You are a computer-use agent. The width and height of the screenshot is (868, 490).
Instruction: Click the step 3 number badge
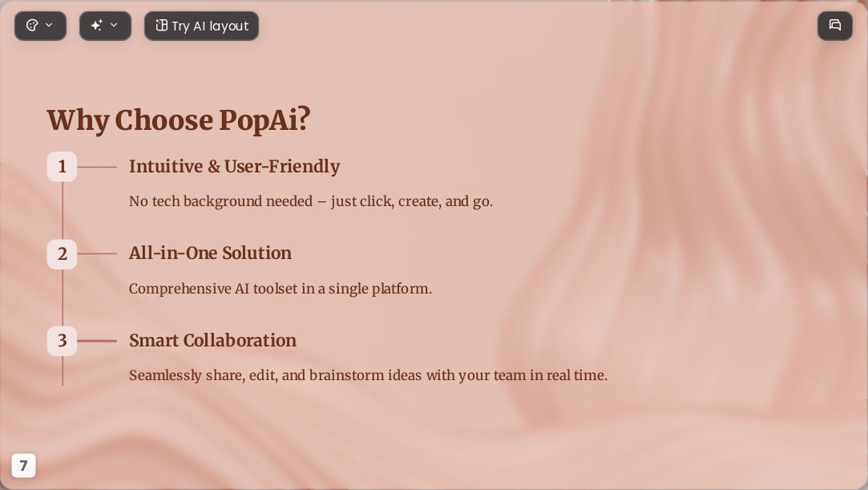(62, 341)
